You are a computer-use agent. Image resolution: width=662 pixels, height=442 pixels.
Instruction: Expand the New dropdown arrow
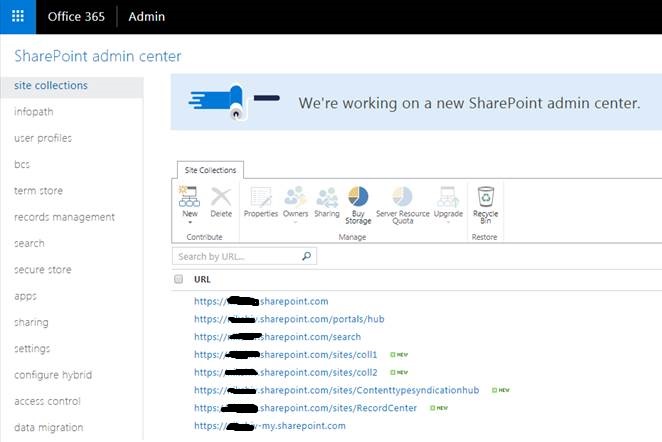point(190,222)
